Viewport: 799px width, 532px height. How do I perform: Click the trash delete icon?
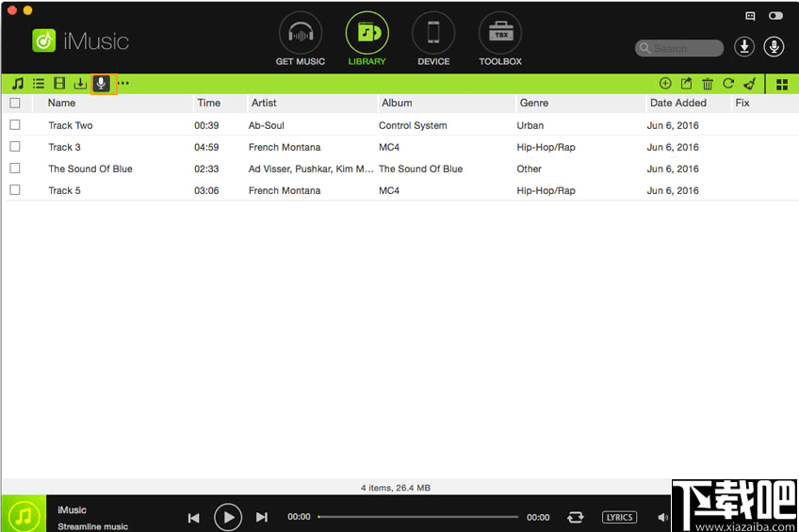[x=708, y=84]
